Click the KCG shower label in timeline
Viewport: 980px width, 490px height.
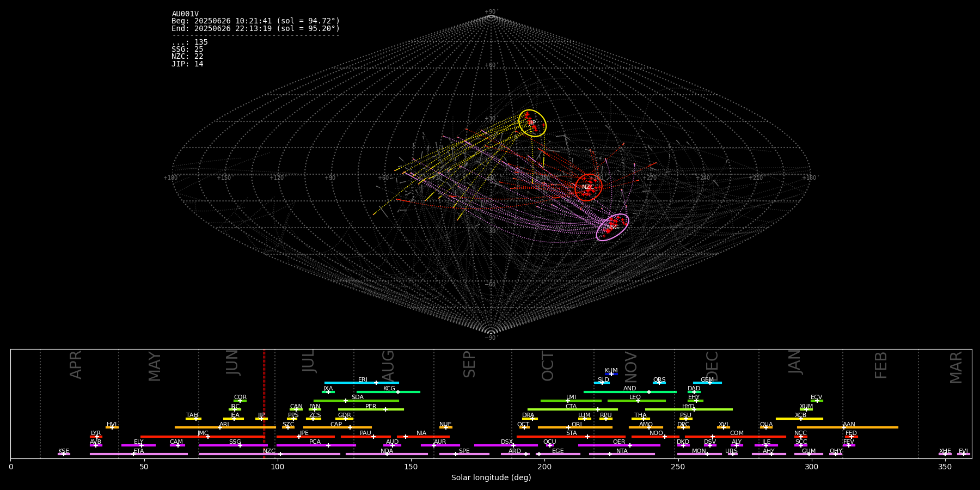click(389, 389)
